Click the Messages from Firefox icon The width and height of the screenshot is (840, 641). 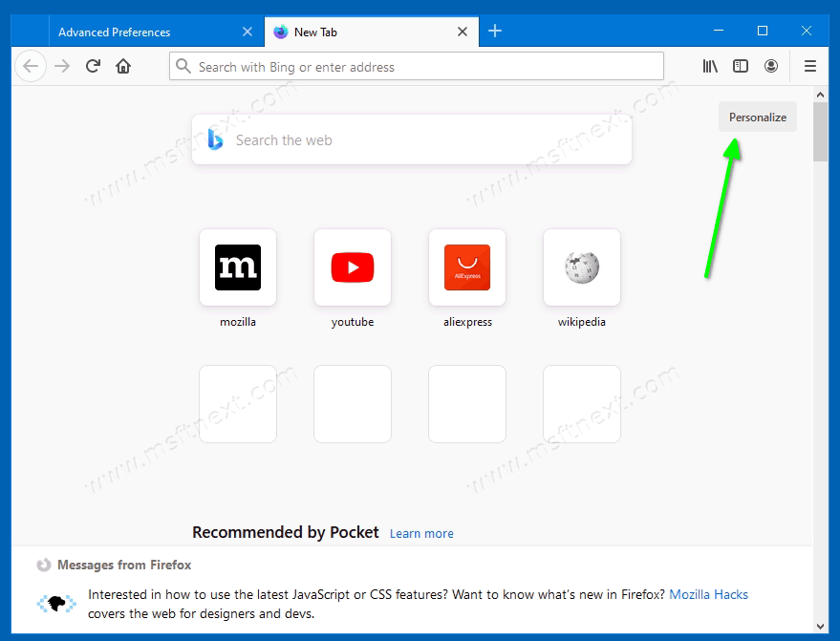[43, 565]
